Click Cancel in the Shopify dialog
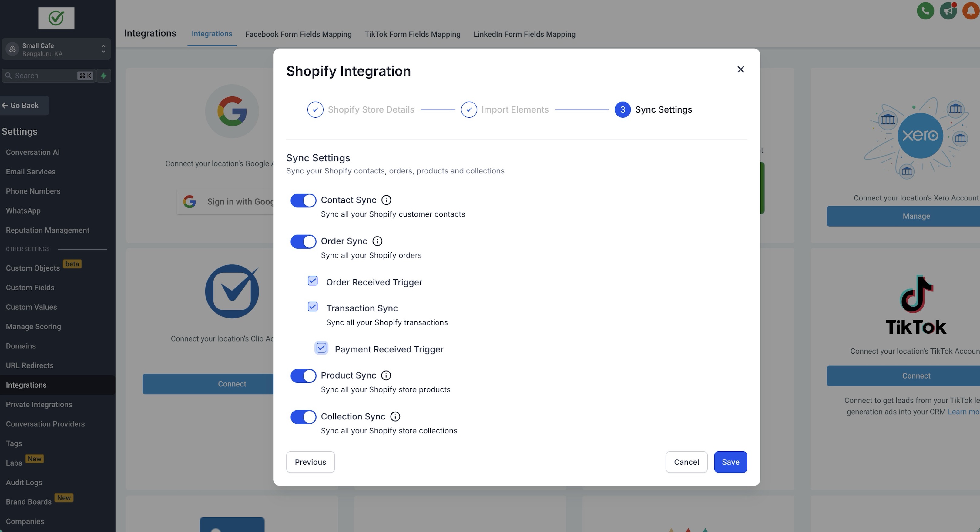This screenshot has width=980, height=532. click(x=686, y=462)
